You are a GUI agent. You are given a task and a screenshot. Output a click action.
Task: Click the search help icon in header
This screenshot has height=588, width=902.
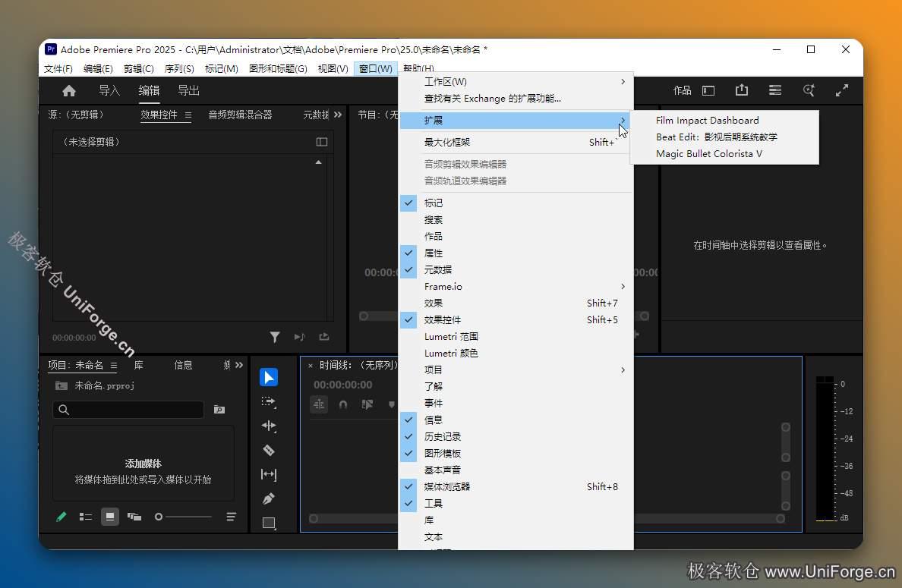tap(809, 90)
